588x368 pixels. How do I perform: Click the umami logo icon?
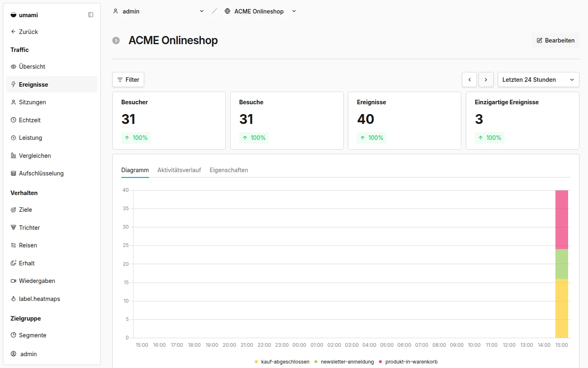point(13,15)
